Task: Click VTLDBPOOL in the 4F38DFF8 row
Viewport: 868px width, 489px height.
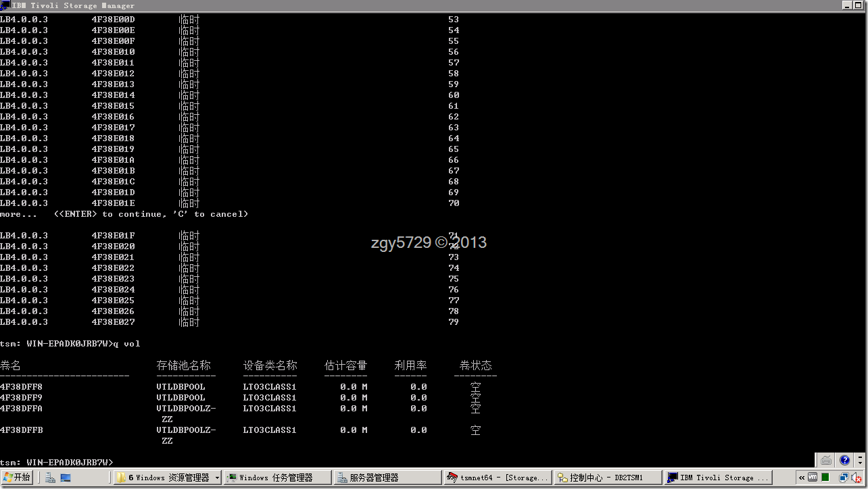Action: coord(180,387)
